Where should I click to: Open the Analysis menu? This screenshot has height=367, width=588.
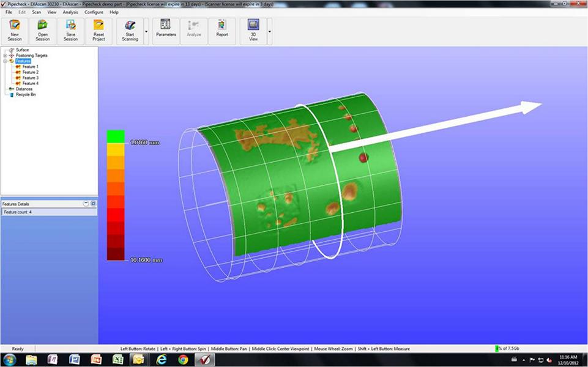[x=70, y=12]
